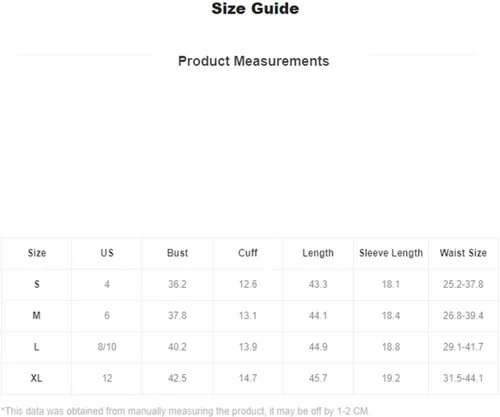Click the Sleeve Length column header
This screenshot has height=417, width=500.
[391, 253]
